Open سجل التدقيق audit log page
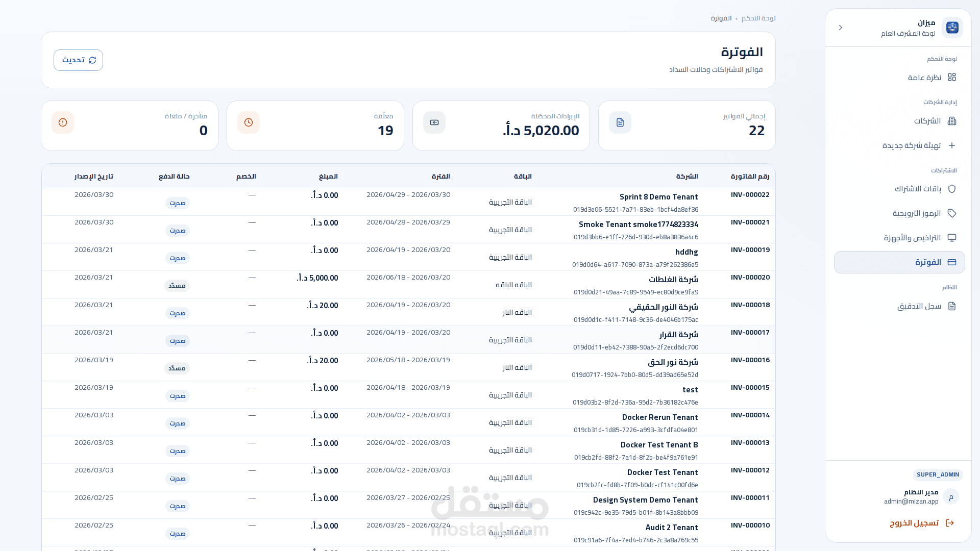 pyautogui.click(x=919, y=306)
